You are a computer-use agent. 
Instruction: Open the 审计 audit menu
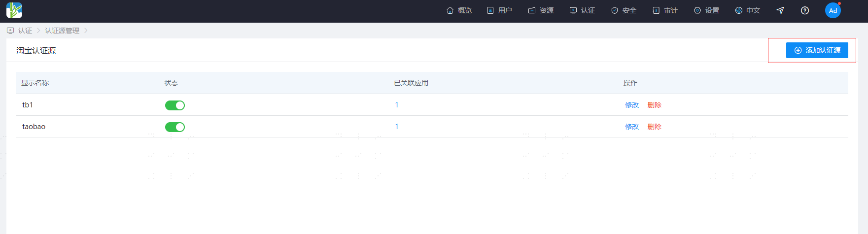coord(665,10)
